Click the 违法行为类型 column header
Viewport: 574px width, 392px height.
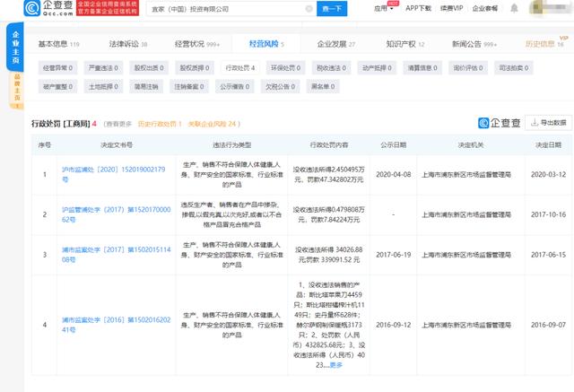(x=231, y=145)
